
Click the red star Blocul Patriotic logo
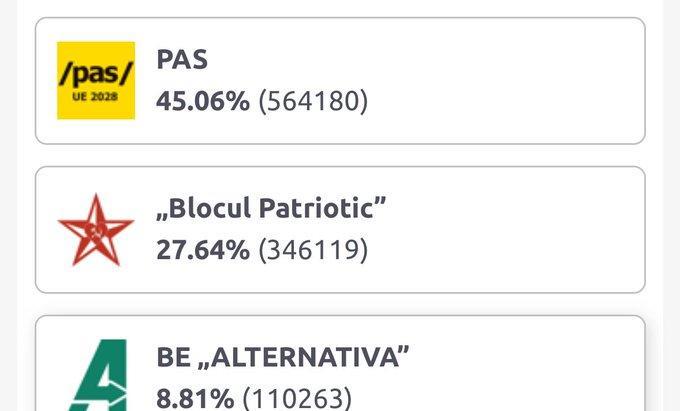[x=96, y=230]
